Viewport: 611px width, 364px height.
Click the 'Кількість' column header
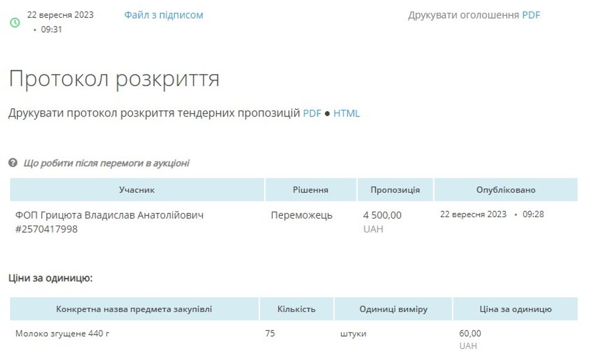coord(296,309)
